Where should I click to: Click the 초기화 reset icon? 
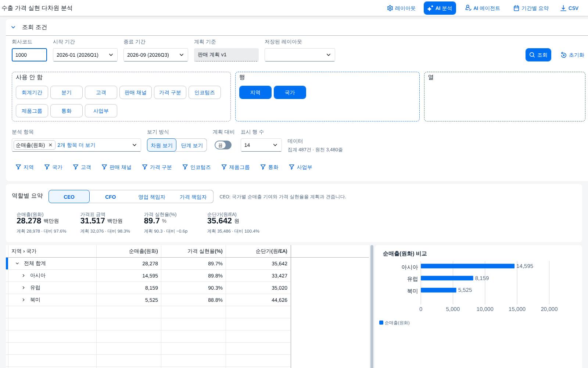point(564,55)
